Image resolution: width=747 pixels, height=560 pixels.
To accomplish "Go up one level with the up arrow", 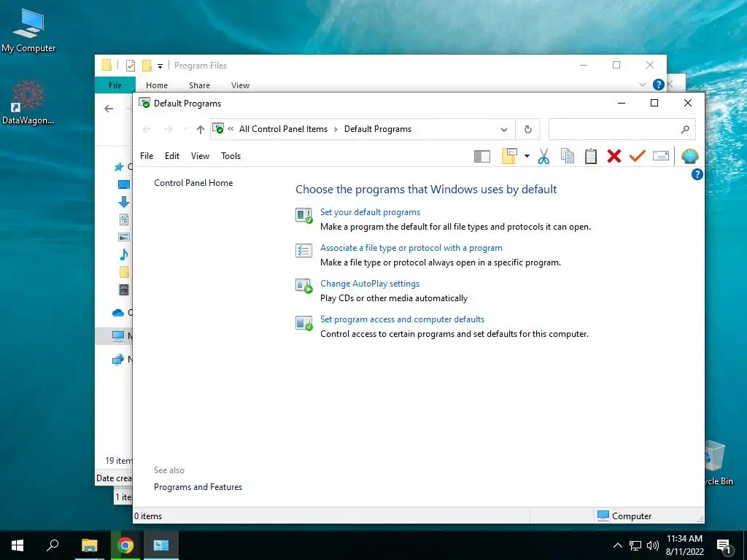I will coord(201,129).
